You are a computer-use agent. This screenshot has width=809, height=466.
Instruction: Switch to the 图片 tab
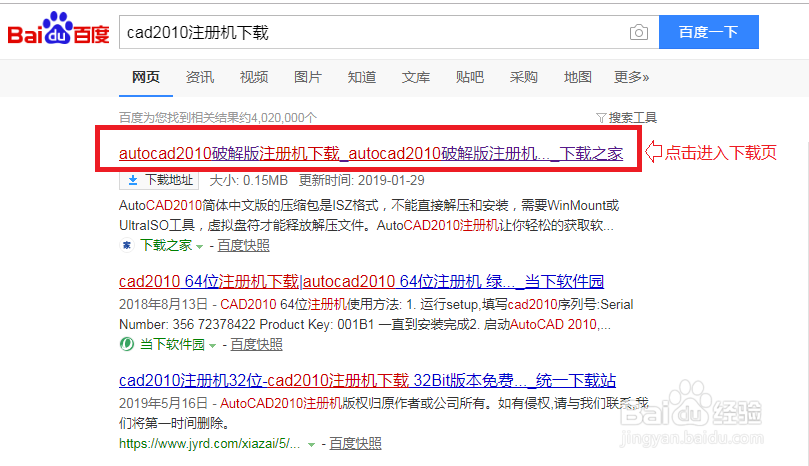[x=308, y=77]
